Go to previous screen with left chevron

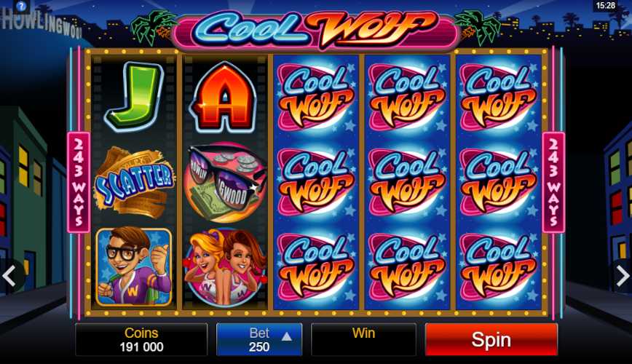point(9,276)
